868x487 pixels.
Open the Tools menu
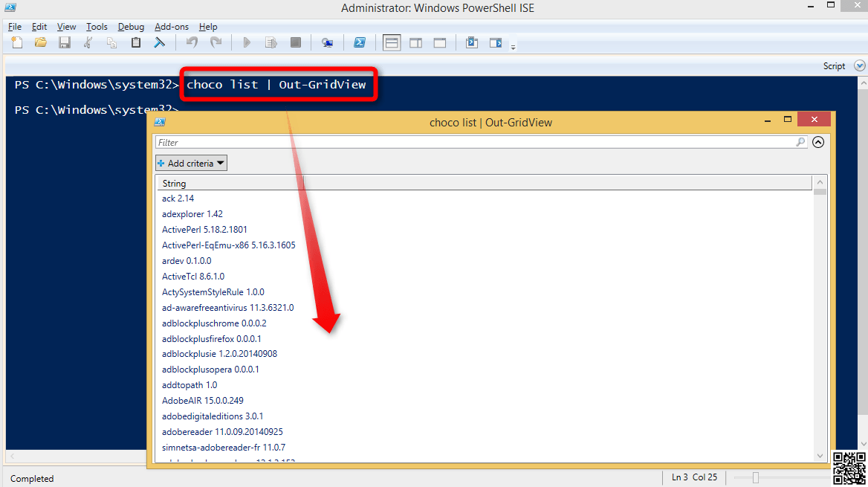click(97, 27)
